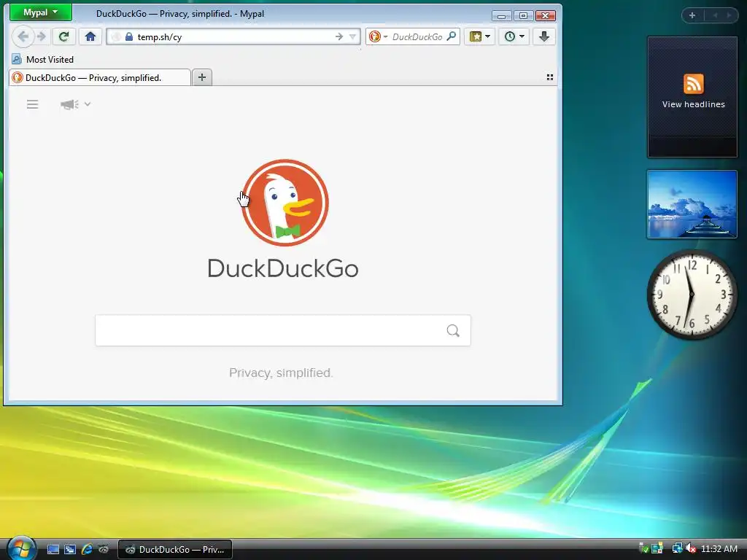The width and height of the screenshot is (747, 560).
Task: Open the green Mypal application menu
Action: (41, 12)
